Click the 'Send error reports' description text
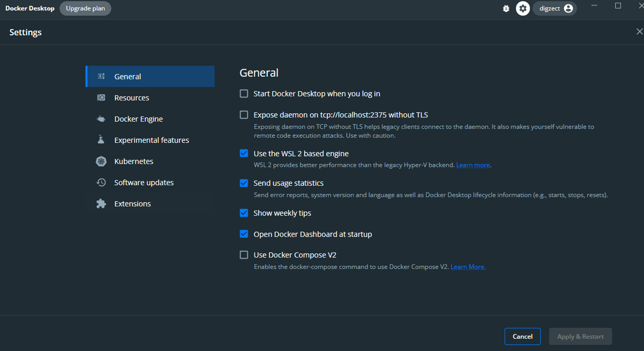The width and height of the screenshot is (644, 351). 431,195
